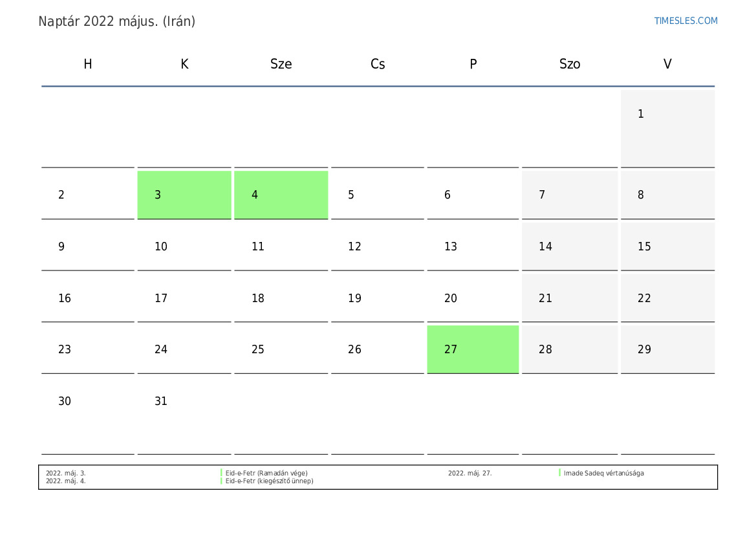Select highlighted May 27 holiday cell
The width and height of the screenshot is (756, 535).
click(x=473, y=349)
